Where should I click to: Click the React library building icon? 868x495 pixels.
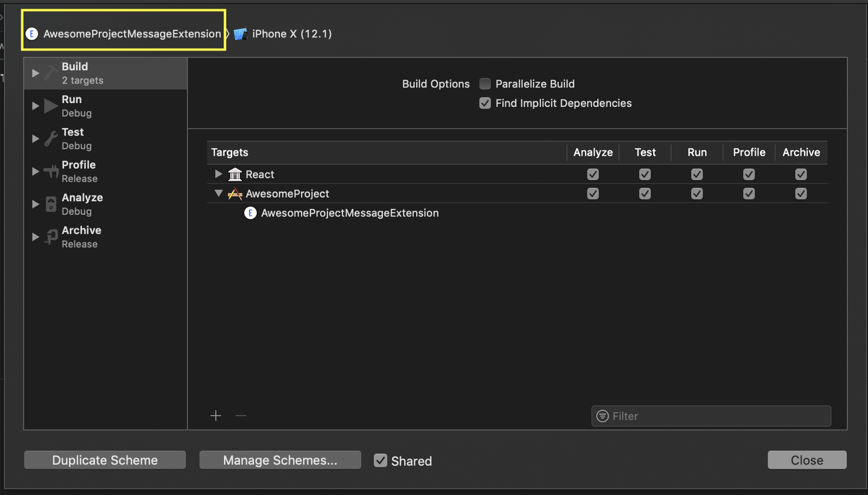235,174
